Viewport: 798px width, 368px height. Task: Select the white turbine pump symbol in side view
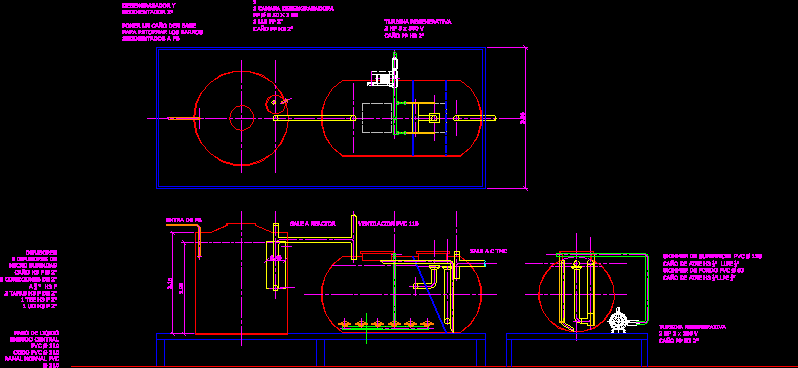(x=619, y=321)
